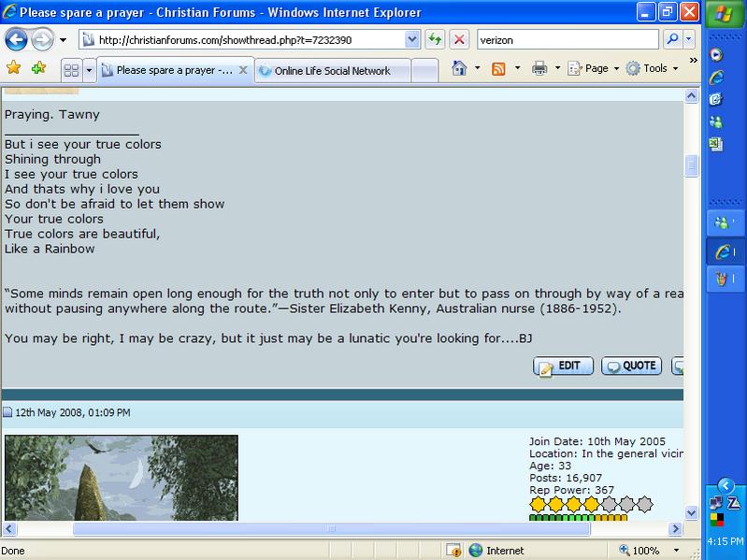Open a new blank tab
Viewport: 747px width, 560px height.
point(424,71)
